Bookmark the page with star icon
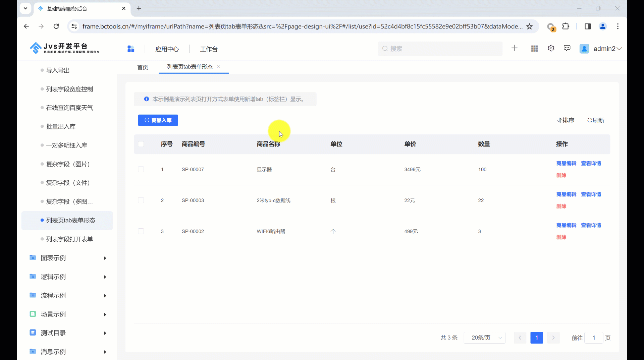 pos(530,26)
